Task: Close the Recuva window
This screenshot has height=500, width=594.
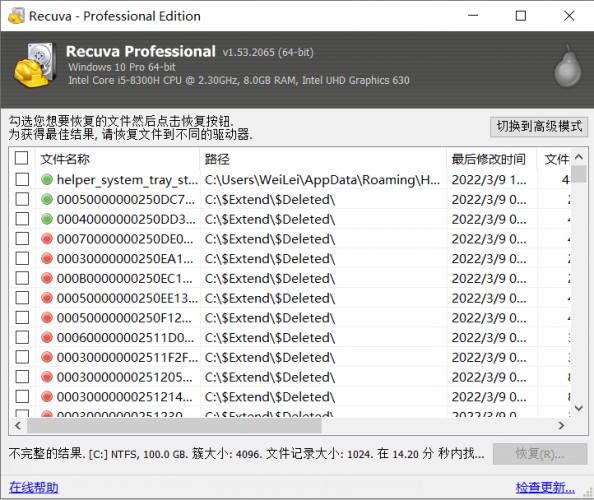Action: 569,16
